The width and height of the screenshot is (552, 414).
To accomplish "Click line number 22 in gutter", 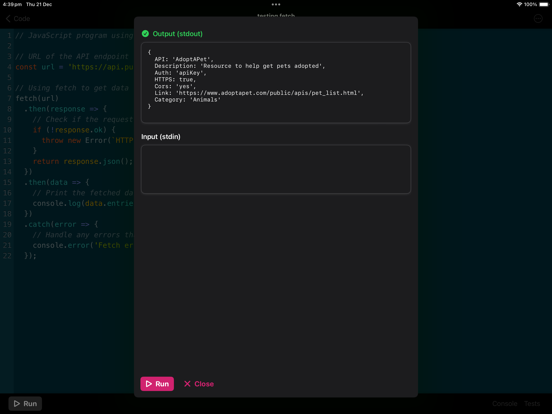I will (7, 256).
